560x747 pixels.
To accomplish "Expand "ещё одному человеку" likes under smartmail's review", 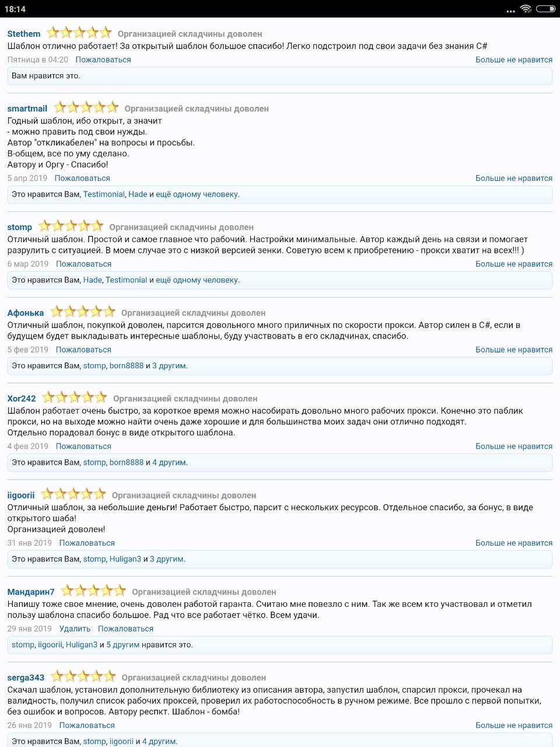I will (x=197, y=194).
